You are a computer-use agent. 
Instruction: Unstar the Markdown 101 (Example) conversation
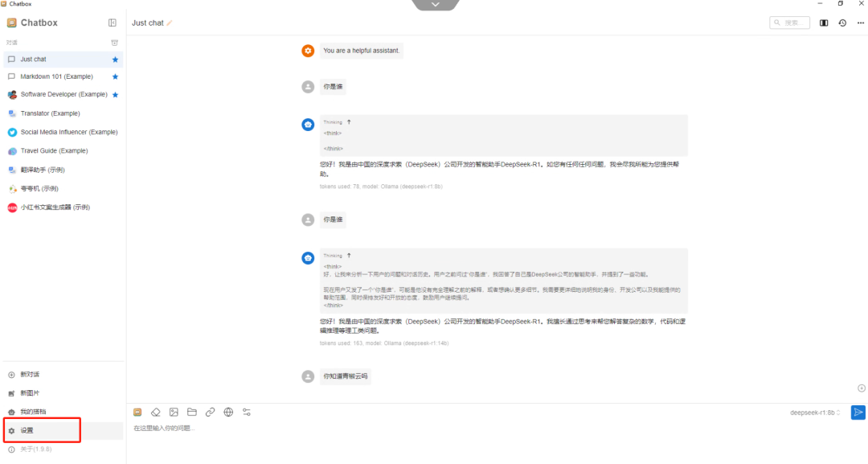pyautogui.click(x=115, y=76)
